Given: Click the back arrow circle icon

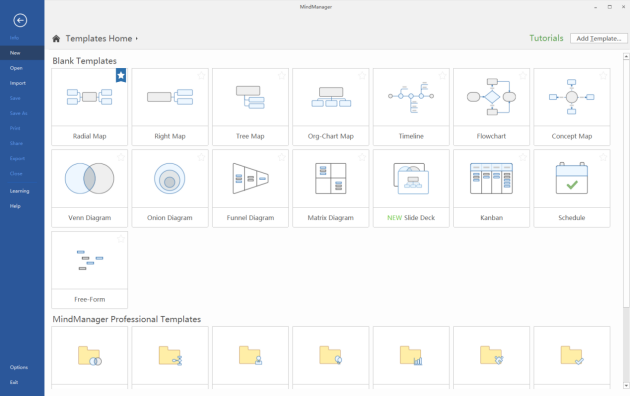Looking at the screenshot, I should 20,20.
